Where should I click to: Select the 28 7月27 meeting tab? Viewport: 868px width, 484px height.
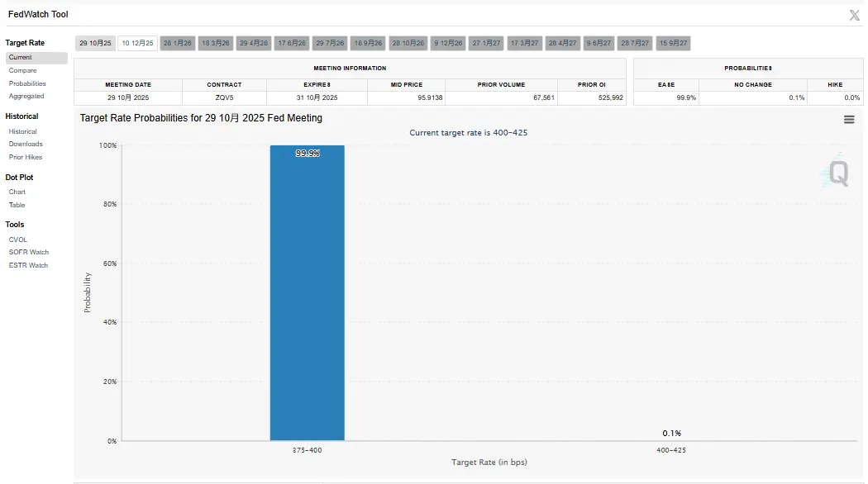635,43
